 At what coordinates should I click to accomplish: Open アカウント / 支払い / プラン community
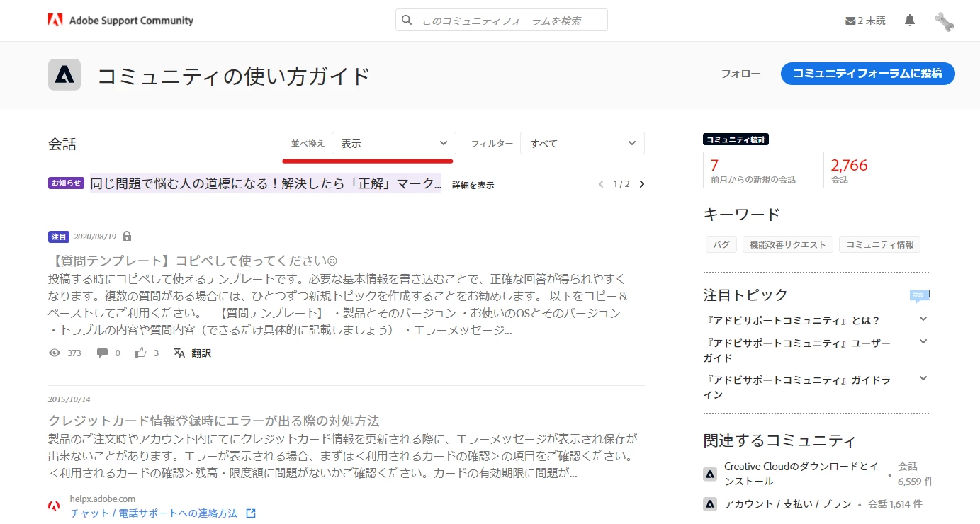(788, 504)
